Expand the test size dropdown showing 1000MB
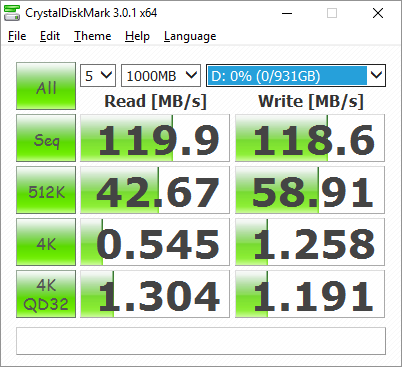 [161, 76]
